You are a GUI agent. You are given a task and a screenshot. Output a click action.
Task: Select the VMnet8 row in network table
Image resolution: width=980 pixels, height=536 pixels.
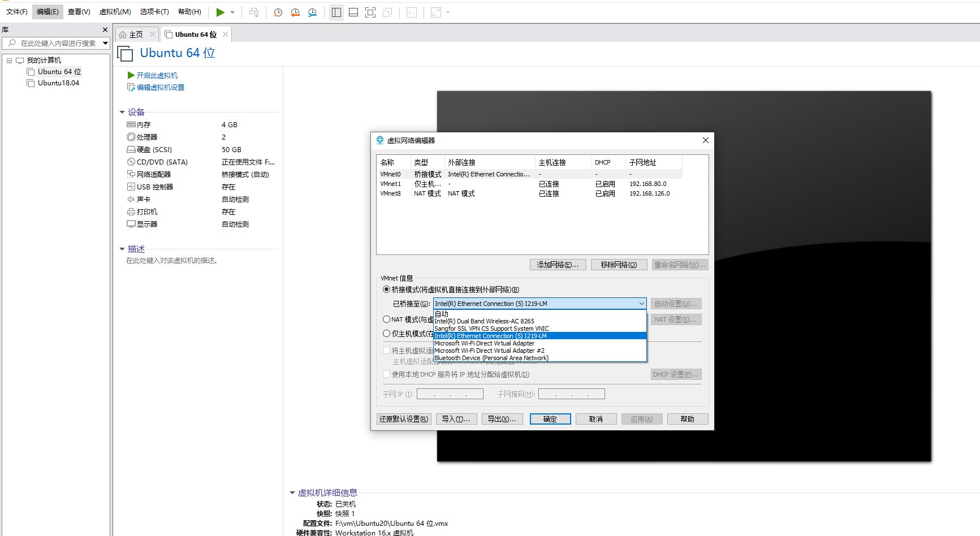(x=530, y=193)
